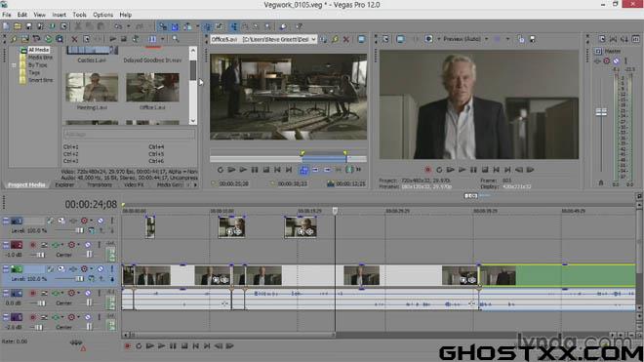
Task: Open the Options menu
Action: pos(102,15)
